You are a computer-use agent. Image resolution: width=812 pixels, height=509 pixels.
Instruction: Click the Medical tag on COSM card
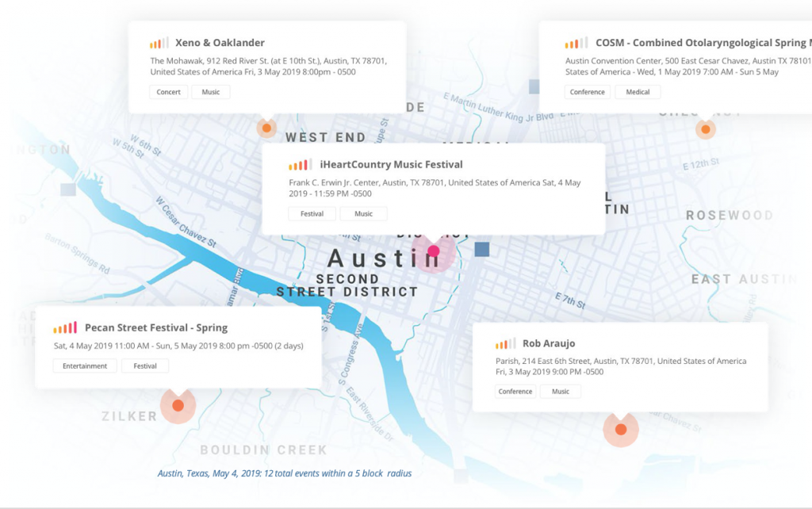[x=638, y=92]
